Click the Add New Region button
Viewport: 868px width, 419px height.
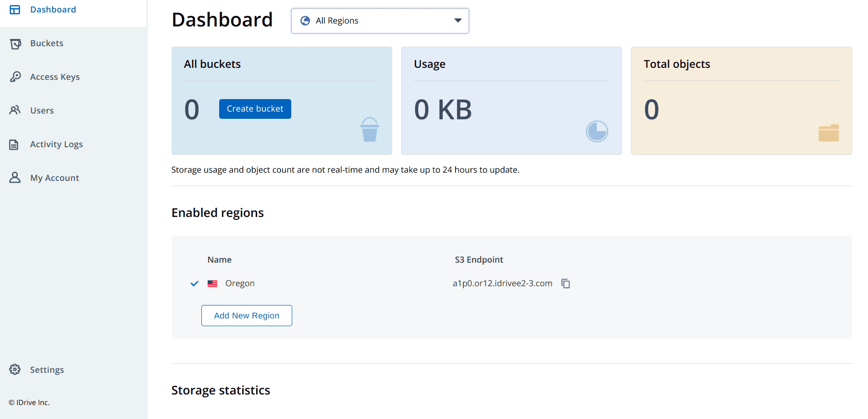247,316
